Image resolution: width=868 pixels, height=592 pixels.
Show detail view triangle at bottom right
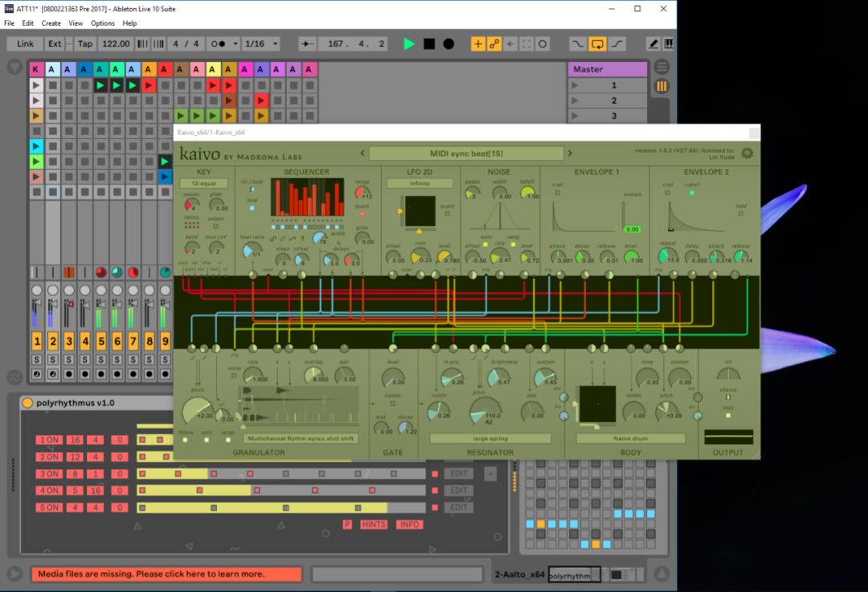pos(661,573)
